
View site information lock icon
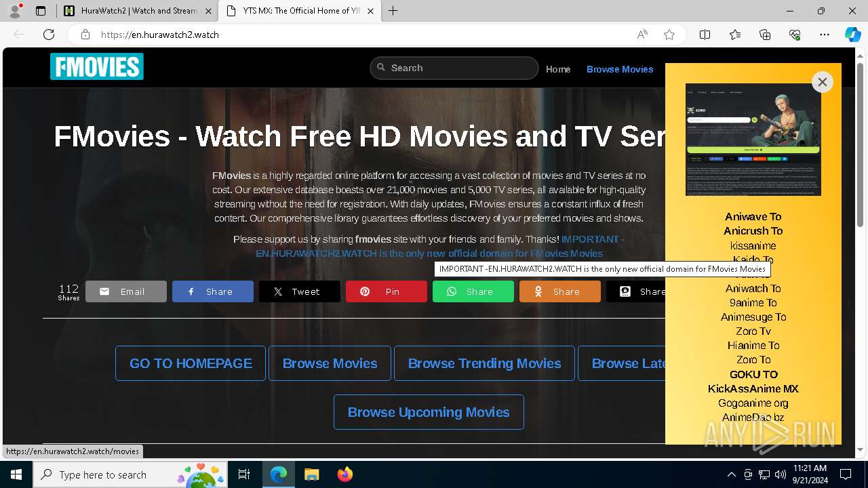tap(85, 35)
